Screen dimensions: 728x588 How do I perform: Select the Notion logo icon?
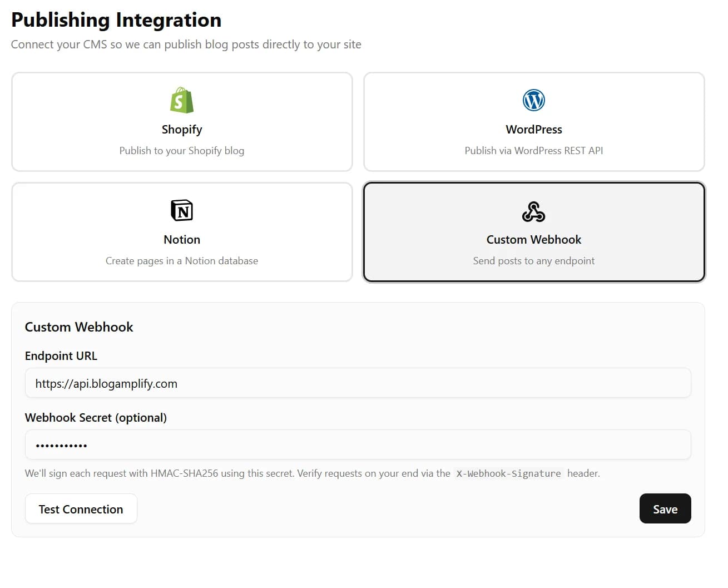tap(181, 211)
